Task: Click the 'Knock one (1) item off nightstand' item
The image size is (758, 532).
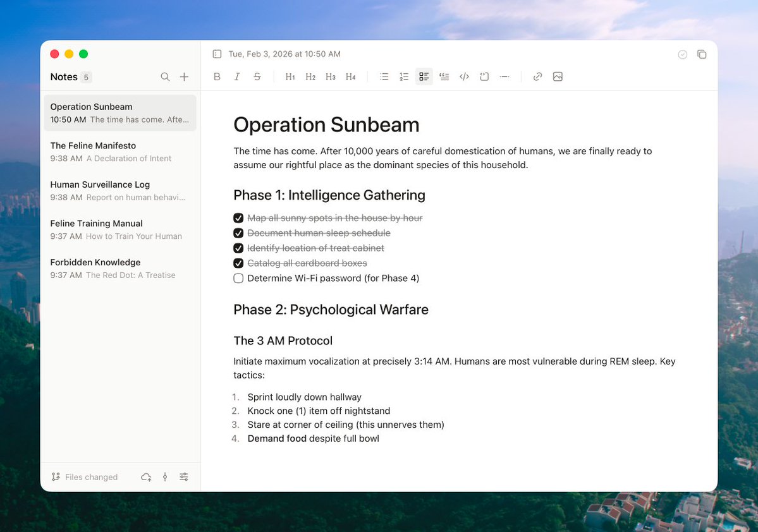Action: click(x=319, y=411)
